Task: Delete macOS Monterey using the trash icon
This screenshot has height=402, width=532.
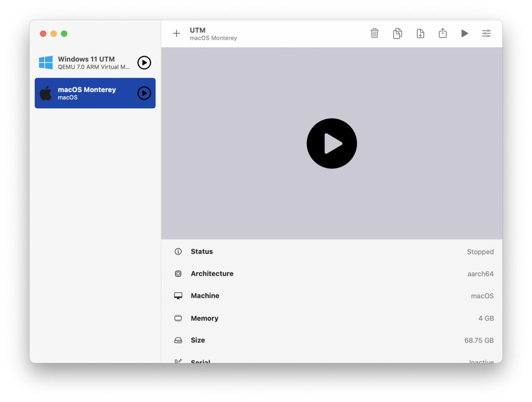Action: [375, 33]
